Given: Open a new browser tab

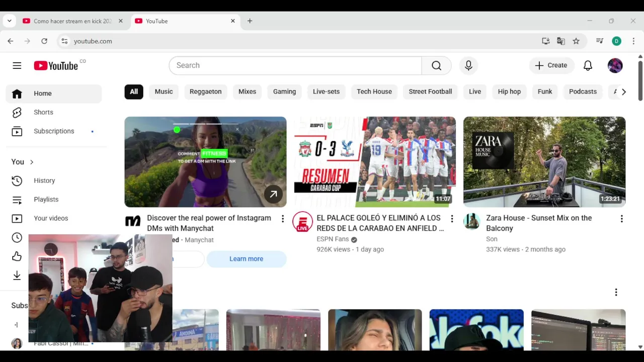Looking at the screenshot, I should click(250, 21).
